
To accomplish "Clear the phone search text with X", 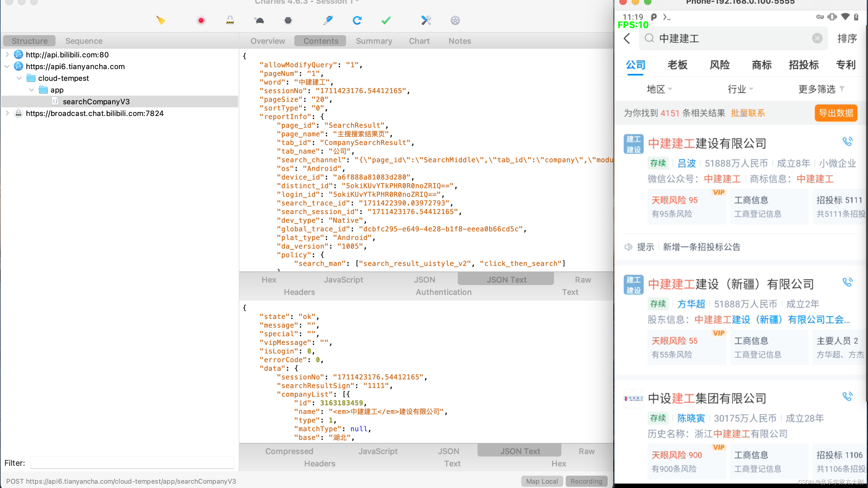I will point(817,38).
